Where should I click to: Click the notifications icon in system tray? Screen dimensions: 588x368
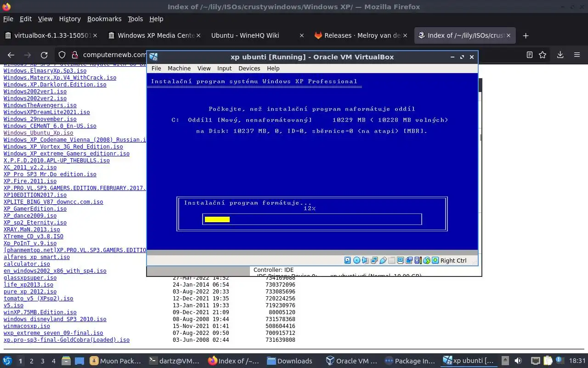(559, 361)
